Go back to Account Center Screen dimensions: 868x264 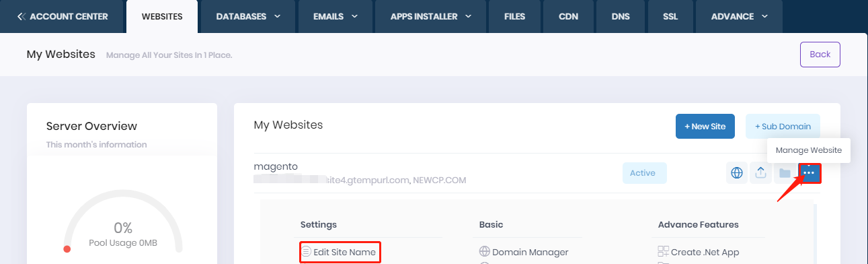(x=63, y=16)
